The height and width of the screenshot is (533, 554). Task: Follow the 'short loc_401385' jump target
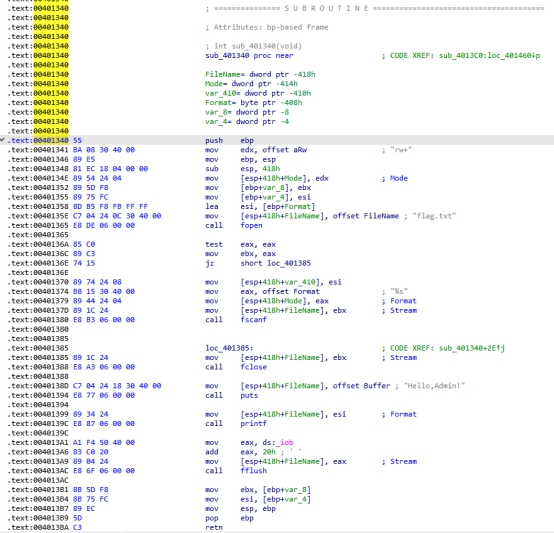276,263
